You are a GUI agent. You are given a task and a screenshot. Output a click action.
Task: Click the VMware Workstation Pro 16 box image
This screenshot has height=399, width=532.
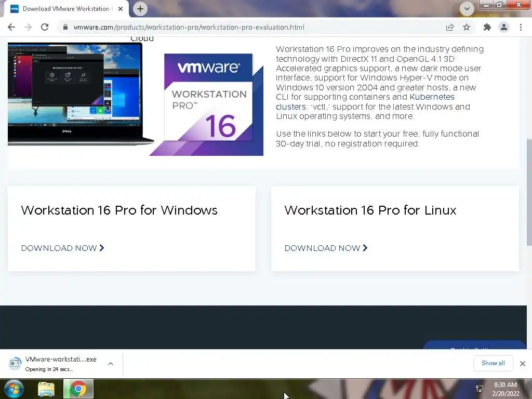(207, 104)
